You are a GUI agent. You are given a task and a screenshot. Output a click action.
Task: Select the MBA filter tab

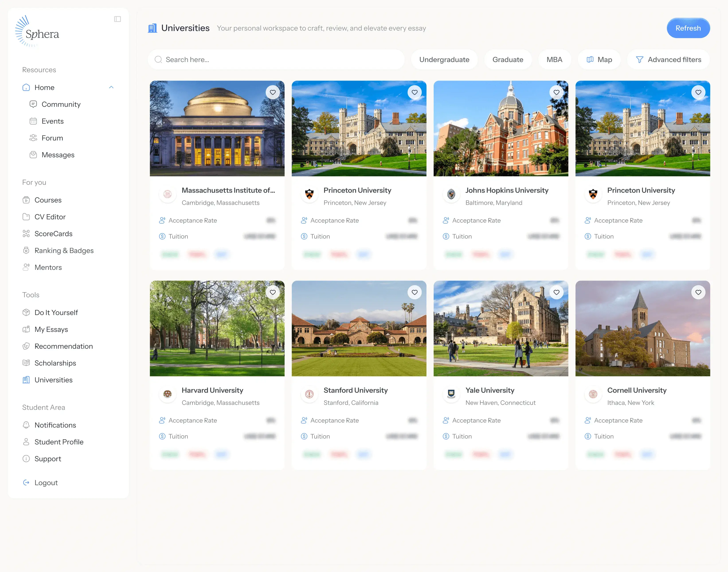pos(554,60)
